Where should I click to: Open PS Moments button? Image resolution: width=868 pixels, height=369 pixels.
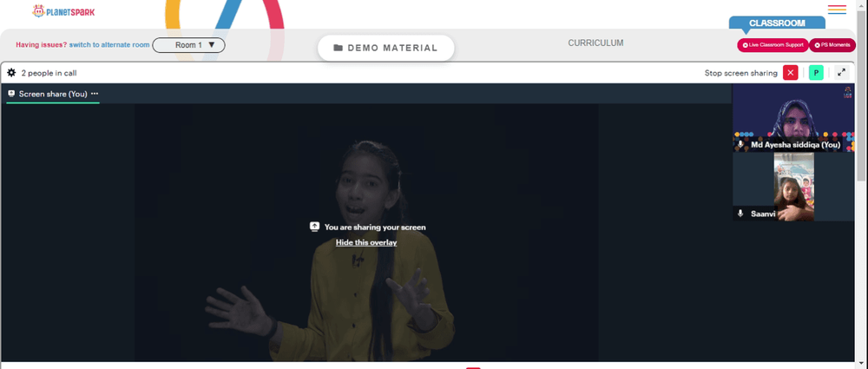832,45
